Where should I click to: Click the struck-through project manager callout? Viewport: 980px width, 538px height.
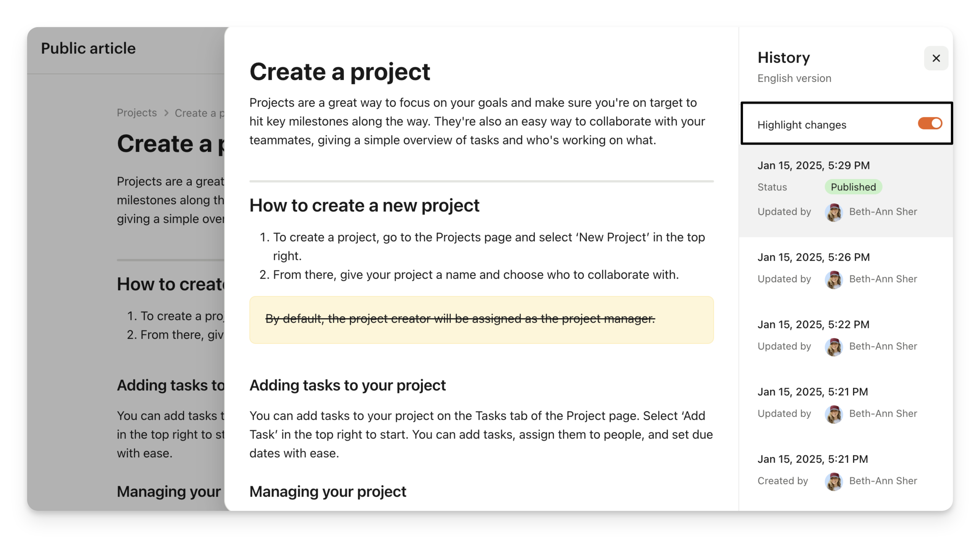click(460, 319)
